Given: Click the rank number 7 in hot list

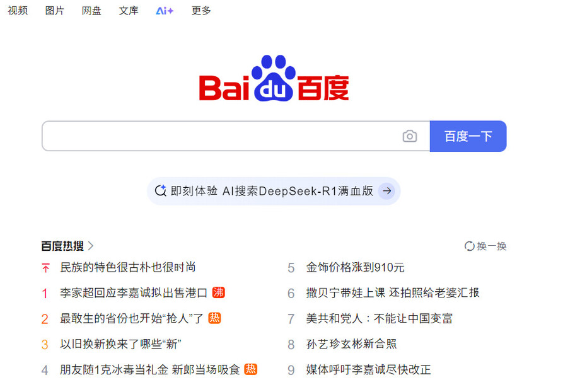Looking at the screenshot, I should (291, 319).
